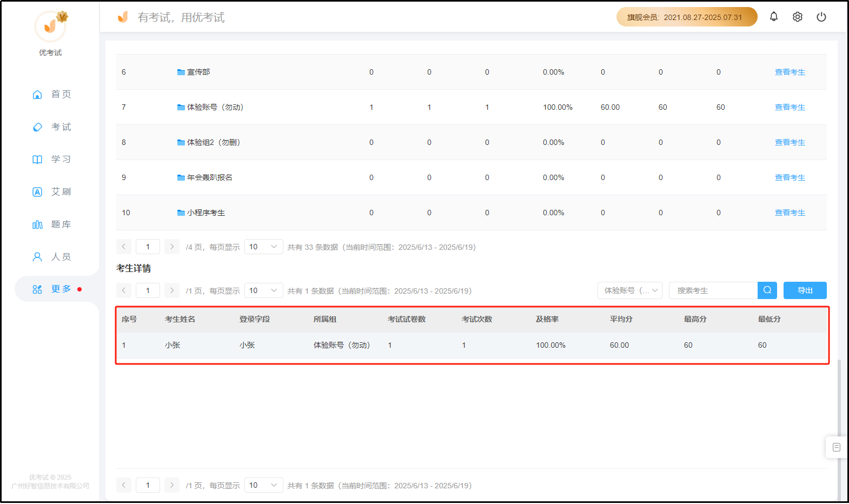Click the book icon beside 学习
Screen dimensions: 849x504
pos(37,160)
